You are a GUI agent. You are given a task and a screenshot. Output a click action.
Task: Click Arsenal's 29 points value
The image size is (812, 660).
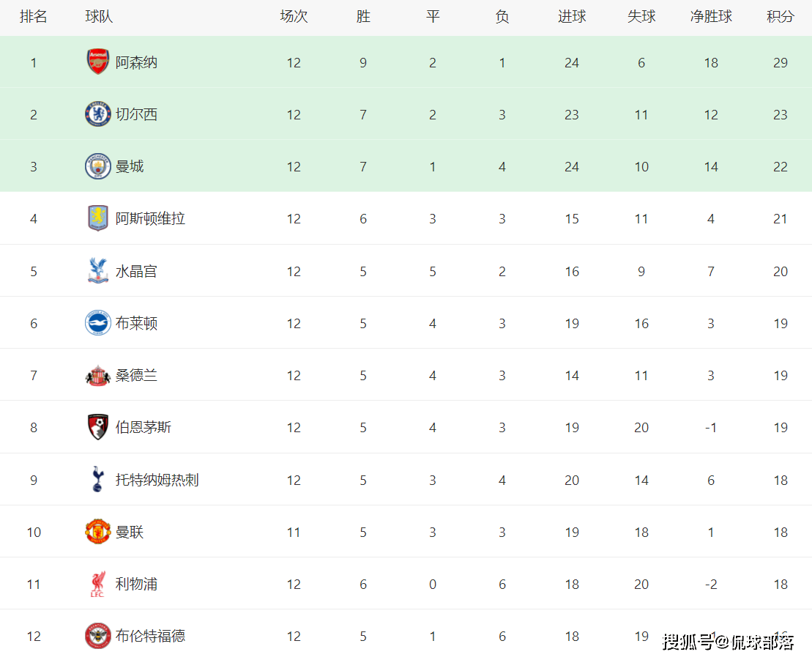pyautogui.click(x=781, y=63)
